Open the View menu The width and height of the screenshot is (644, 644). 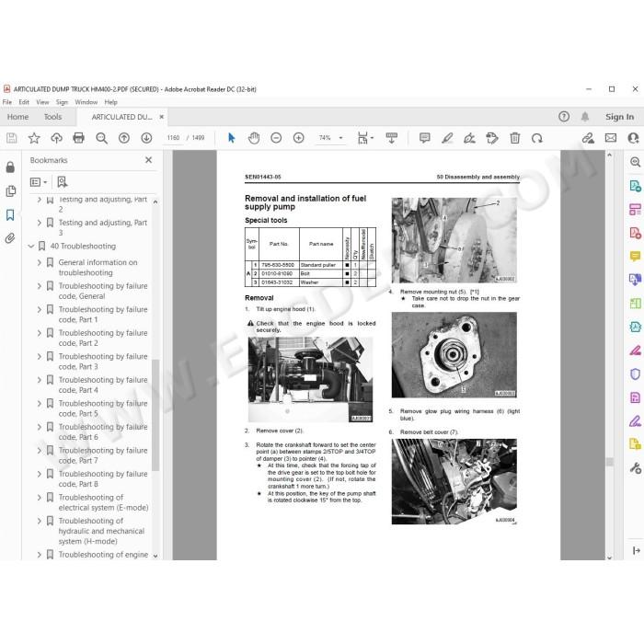(x=42, y=102)
